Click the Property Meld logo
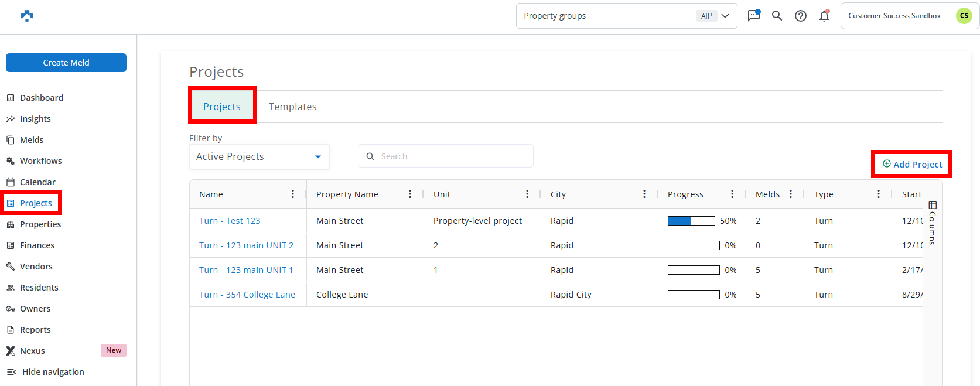Screen dimensions: 980x386 27,16
